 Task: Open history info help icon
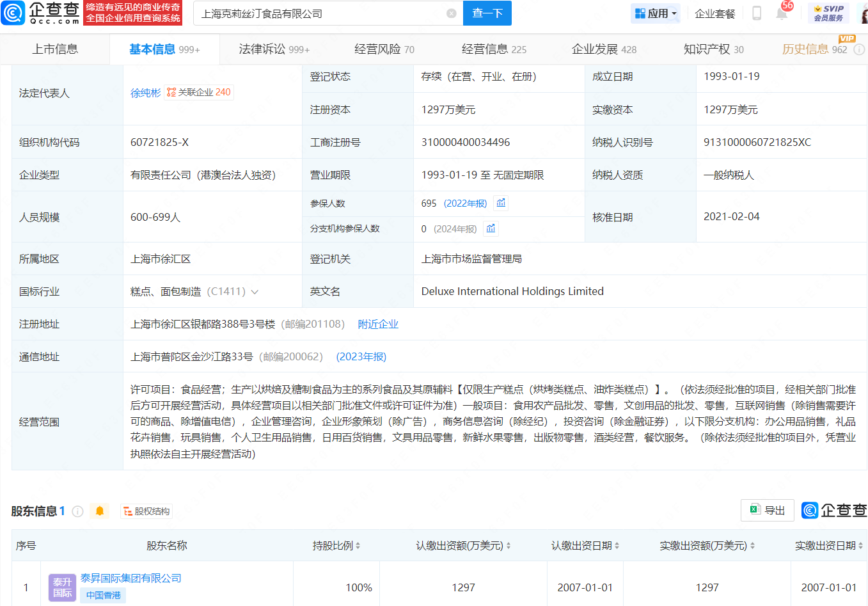click(x=859, y=49)
